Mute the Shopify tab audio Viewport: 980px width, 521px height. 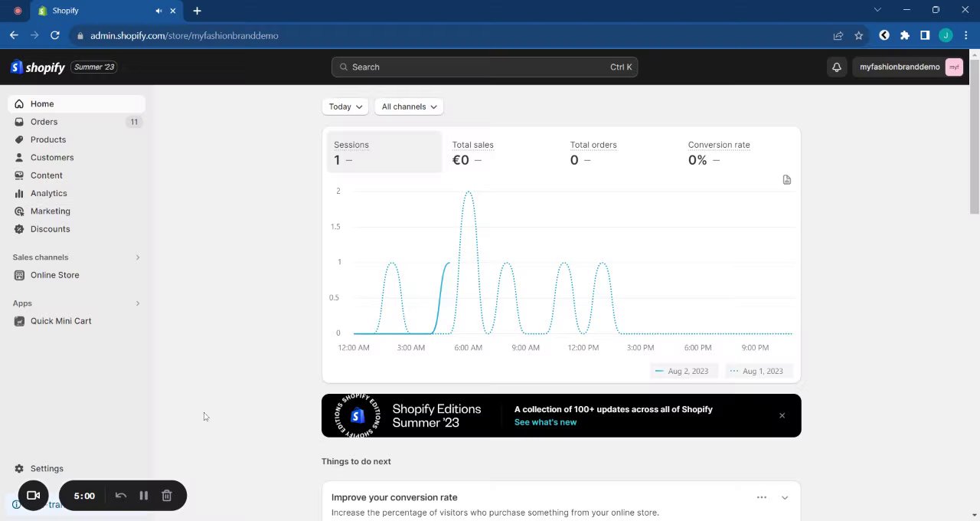[x=158, y=11]
